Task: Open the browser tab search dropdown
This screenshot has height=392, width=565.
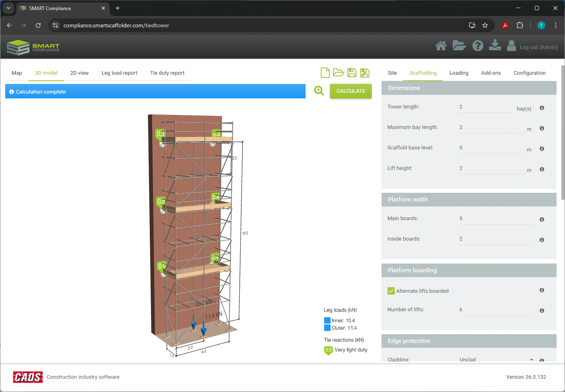Action: [8, 8]
